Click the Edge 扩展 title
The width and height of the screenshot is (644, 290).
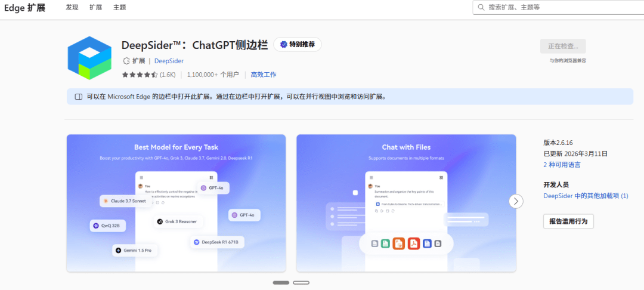point(24,8)
